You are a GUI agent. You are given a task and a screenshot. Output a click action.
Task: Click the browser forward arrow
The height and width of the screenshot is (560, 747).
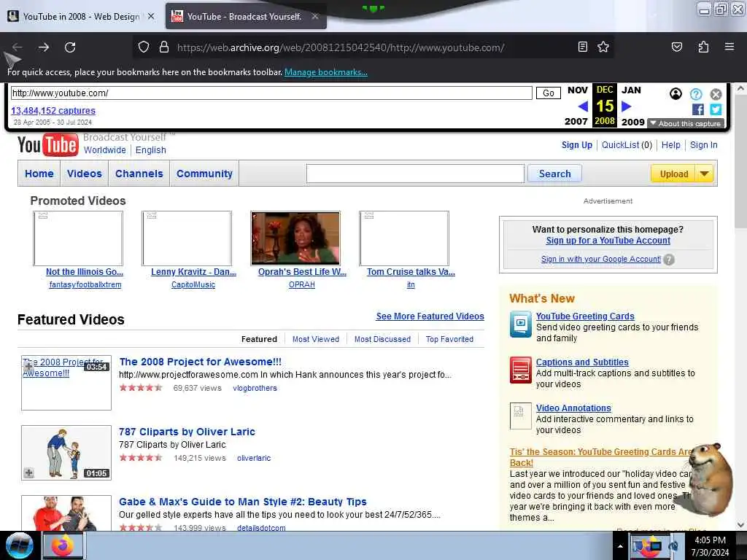[x=44, y=47]
